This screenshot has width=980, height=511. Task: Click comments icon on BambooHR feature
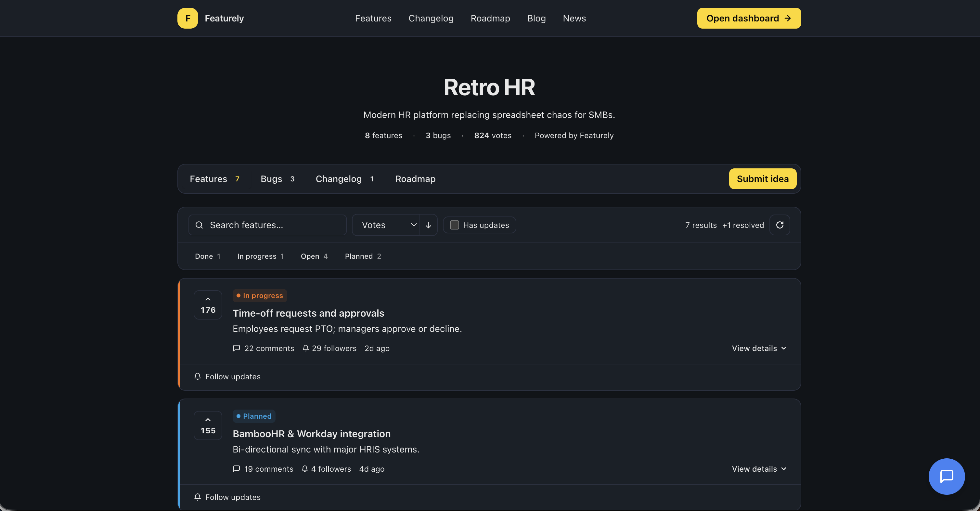pos(236,469)
